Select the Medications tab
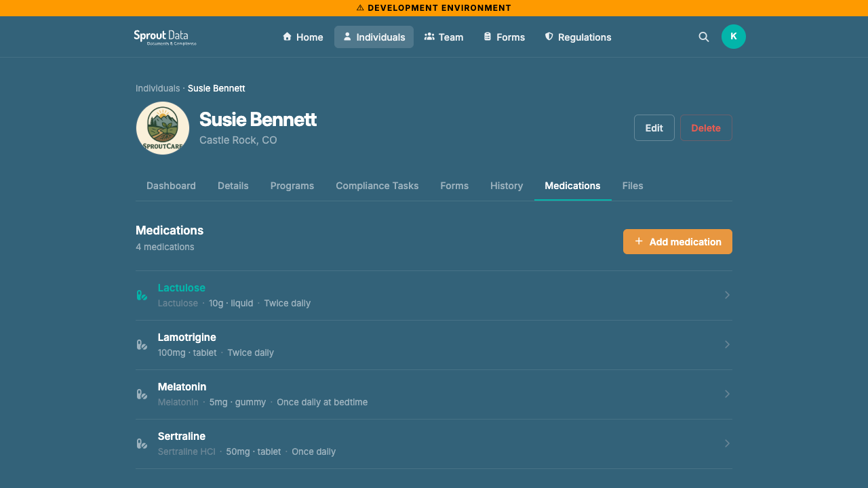Screen dimensions: 868x488 pos(573,186)
